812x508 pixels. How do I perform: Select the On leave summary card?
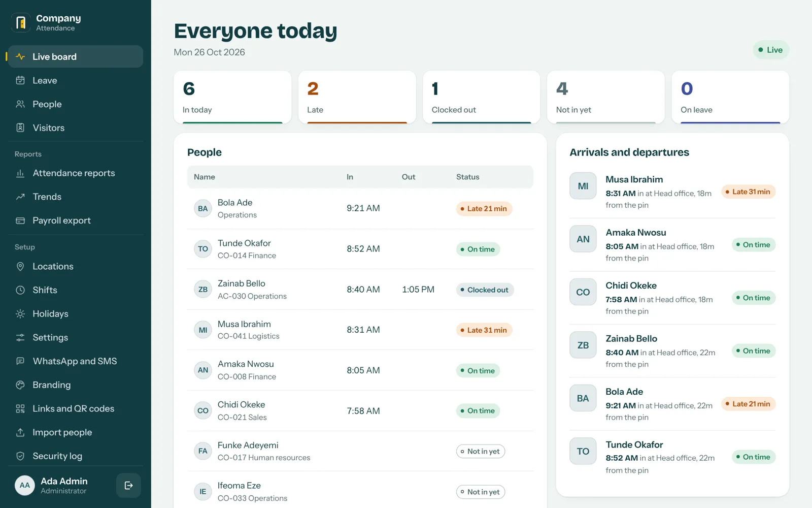pos(730,97)
